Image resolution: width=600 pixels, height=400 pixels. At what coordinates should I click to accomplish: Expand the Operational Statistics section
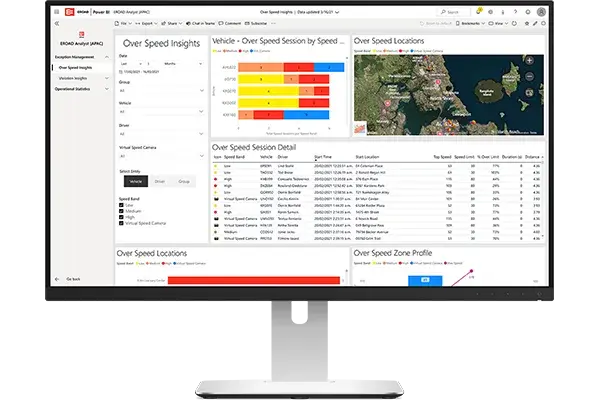(x=107, y=89)
